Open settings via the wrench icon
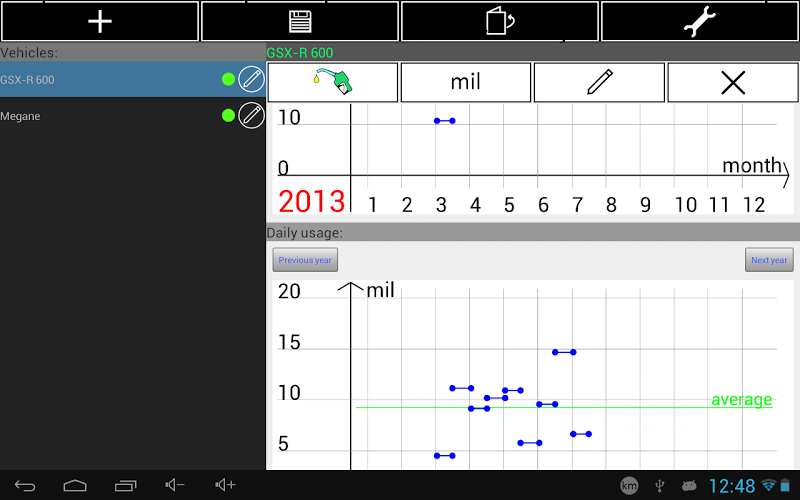Image resolution: width=800 pixels, height=500 pixels. point(700,21)
